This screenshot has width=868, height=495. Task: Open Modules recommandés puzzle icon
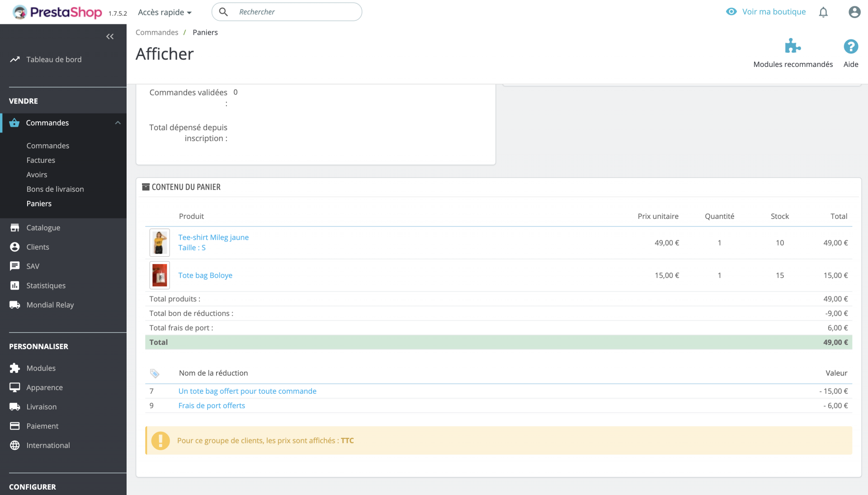(x=793, y=46)
